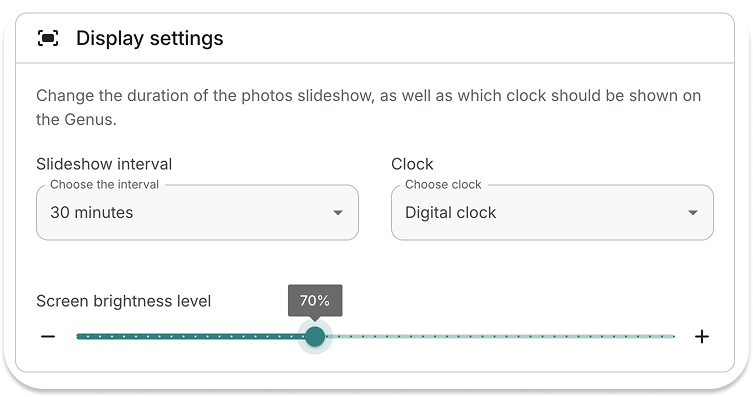Click the slideshow duration description text
Screen dimensions: 753x397
(368, 107)
